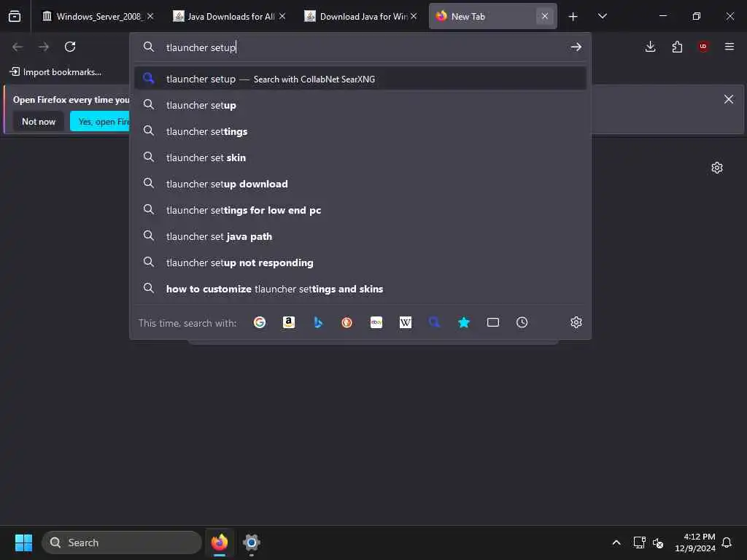Choose suggestion tlauncher set skin
Image resolution: width=747 pixels, height=560 pixels.
[360, 157]
